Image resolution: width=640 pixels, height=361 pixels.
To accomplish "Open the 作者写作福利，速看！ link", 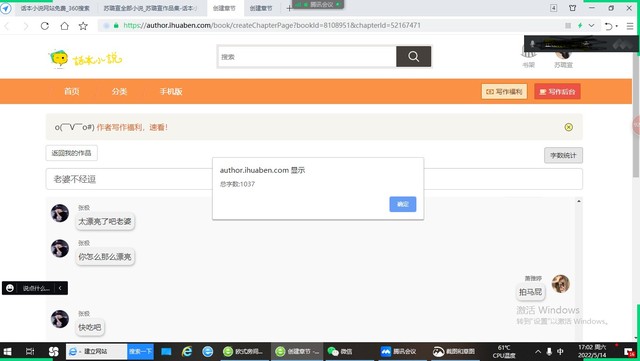I will 132,127.
